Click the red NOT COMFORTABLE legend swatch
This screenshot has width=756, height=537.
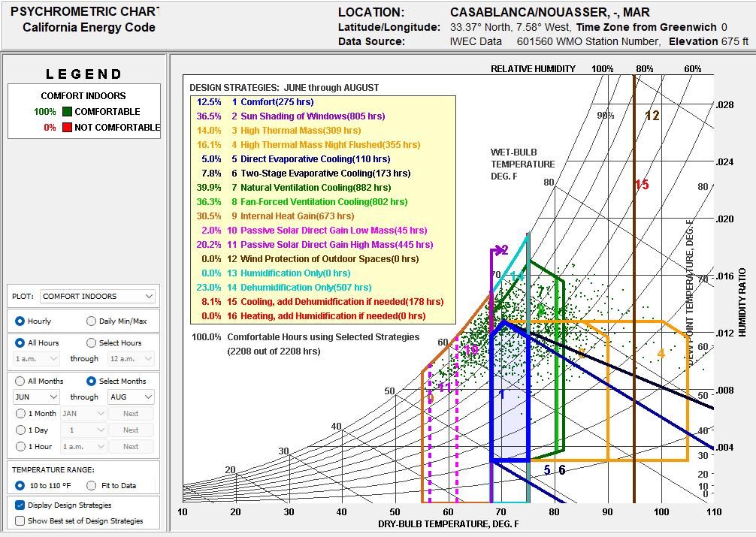68,127
